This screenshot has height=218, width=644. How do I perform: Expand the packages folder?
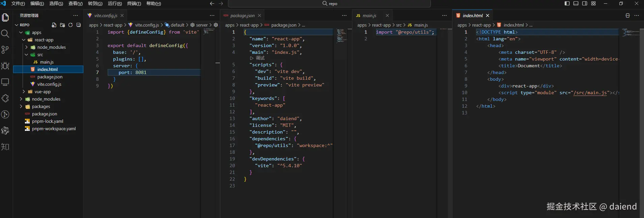pyautogui.click(x=41, y=106)
